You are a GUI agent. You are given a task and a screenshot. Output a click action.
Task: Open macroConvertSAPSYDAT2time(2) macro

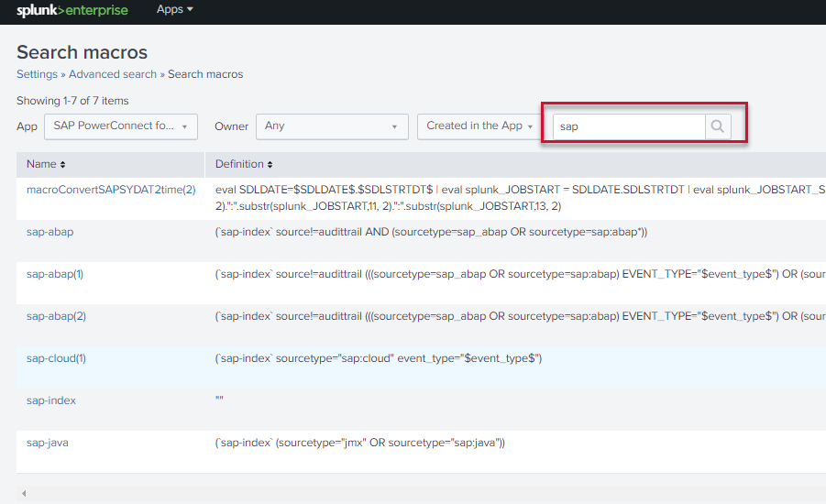(111, 190)
